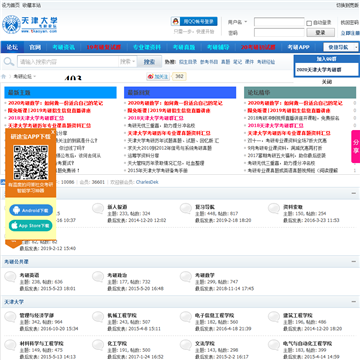Open the 管理与经济学部 forum board
Image resolution: width=360 pixels, height=360 pixels.
pos(37,315)
